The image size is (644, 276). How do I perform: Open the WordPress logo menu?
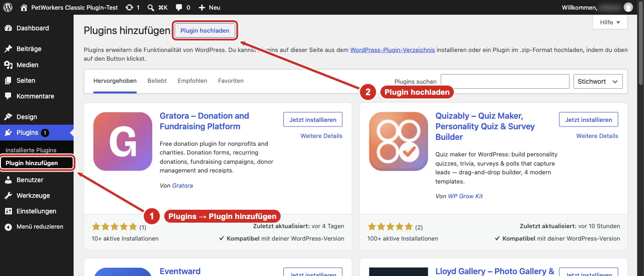pos(8,7)
